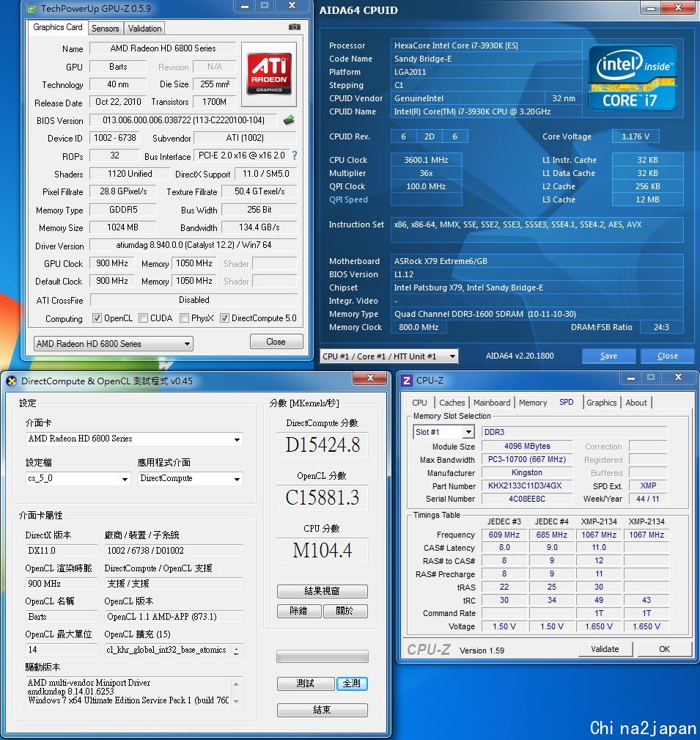Click the 結束 exit button
This screenshot has height=740, width=700.
(323, 710)
